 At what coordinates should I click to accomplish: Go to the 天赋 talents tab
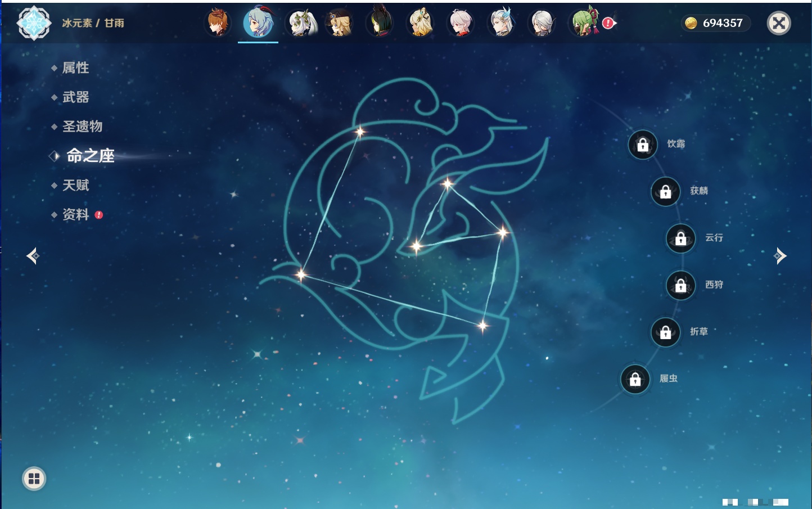tap(75, 185)
